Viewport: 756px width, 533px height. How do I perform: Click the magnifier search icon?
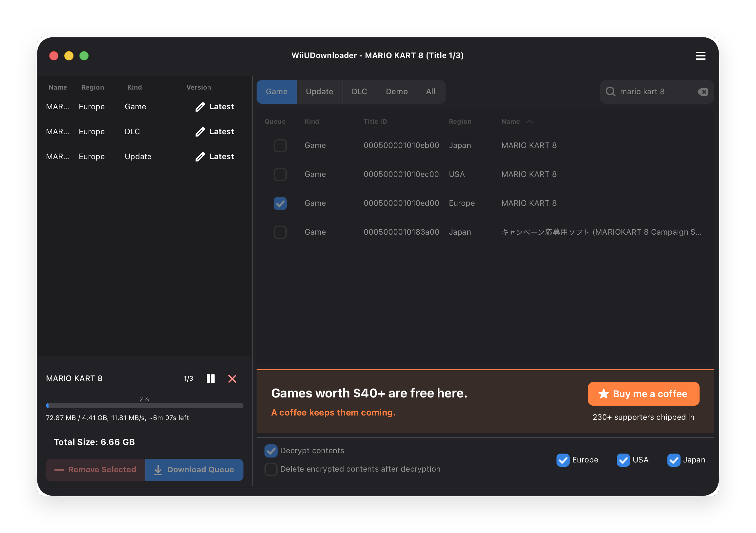(x=610, y=92)
